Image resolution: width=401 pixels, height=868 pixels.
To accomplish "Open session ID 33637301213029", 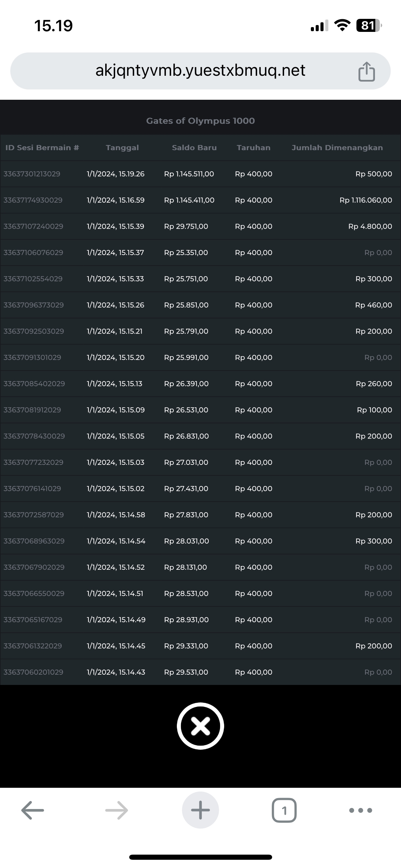I will pyautogui.click(x=32, y=174).
